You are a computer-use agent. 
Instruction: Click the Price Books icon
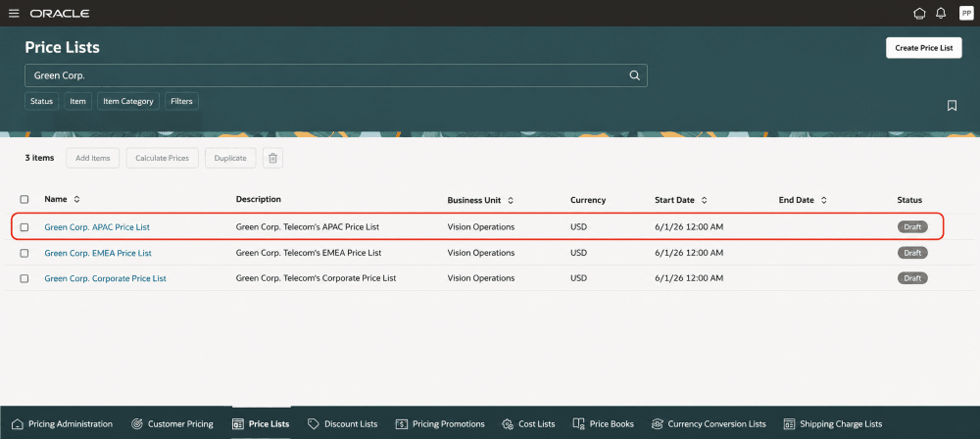coord(578,424)
